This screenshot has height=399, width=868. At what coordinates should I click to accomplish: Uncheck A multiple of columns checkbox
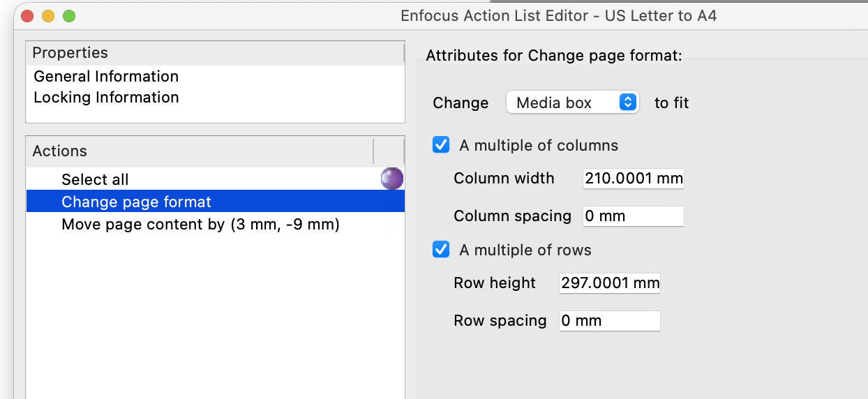click(x=441, y=145)
